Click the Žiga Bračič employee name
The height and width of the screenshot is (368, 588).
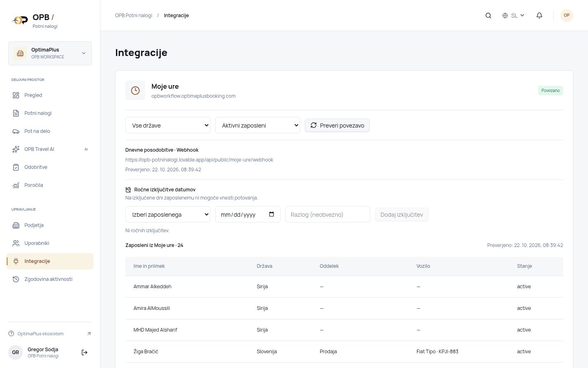coord(146,352)
